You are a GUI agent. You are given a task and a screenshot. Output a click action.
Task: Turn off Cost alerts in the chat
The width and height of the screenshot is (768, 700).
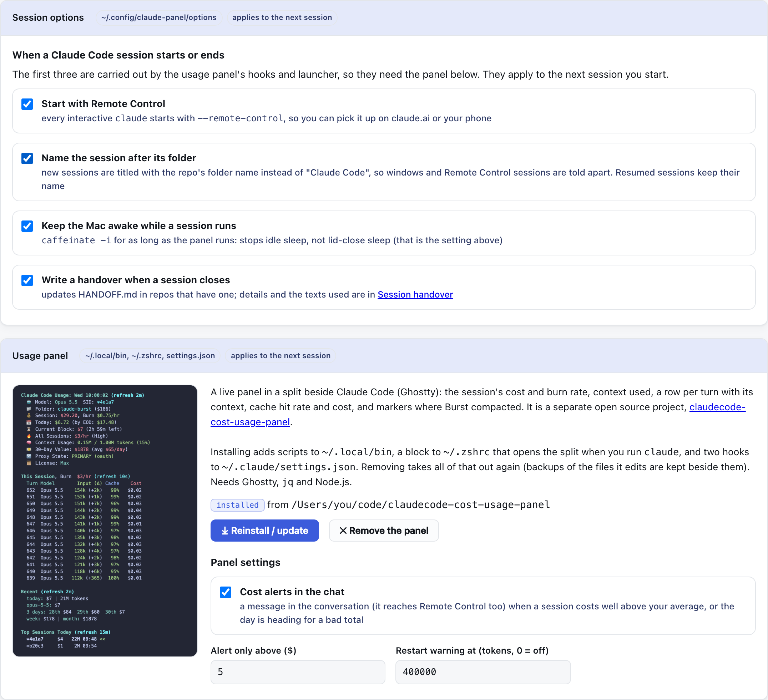click(226, 592)
